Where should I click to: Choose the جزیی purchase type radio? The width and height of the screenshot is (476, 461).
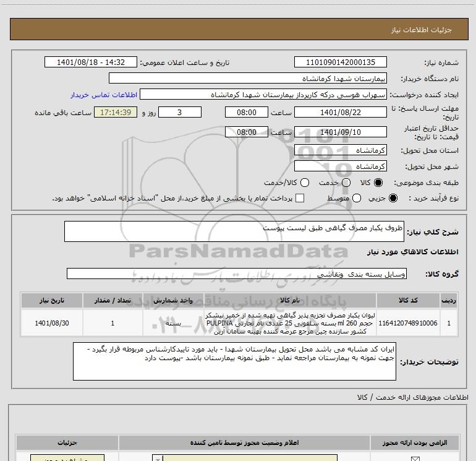coord(393,198)
